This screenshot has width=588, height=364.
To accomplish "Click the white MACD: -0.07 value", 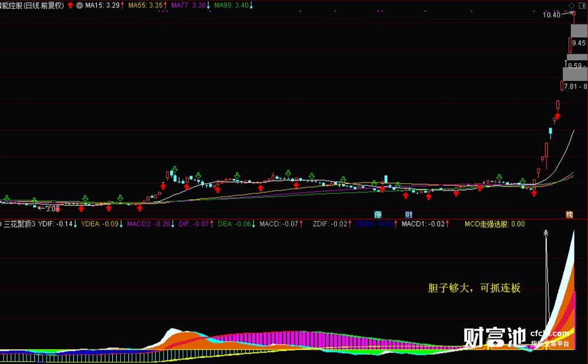I will point(279,224).
